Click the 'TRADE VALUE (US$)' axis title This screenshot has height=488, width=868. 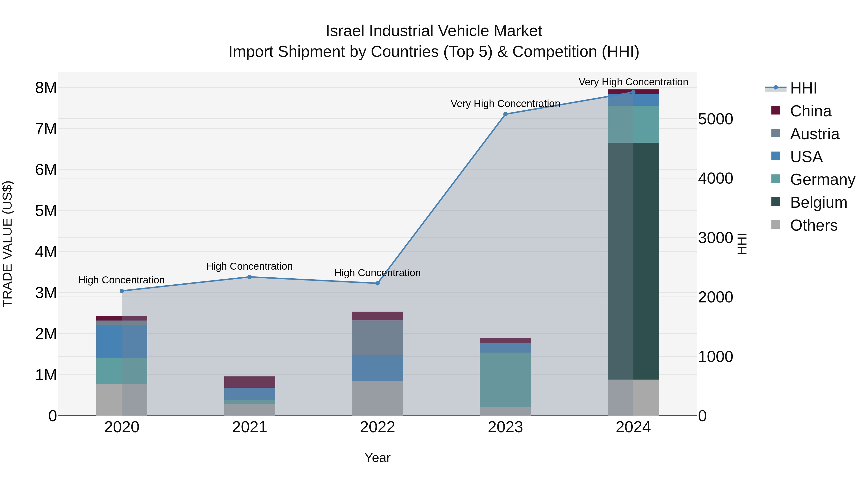(7, 244)
